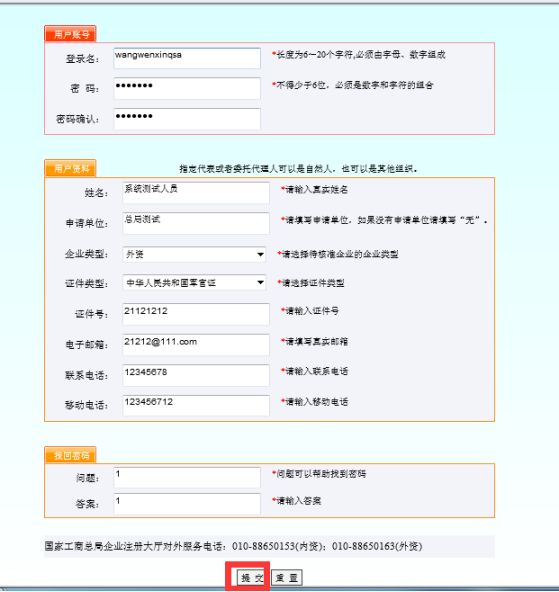Click the 提交 submit button

point(251,577)
